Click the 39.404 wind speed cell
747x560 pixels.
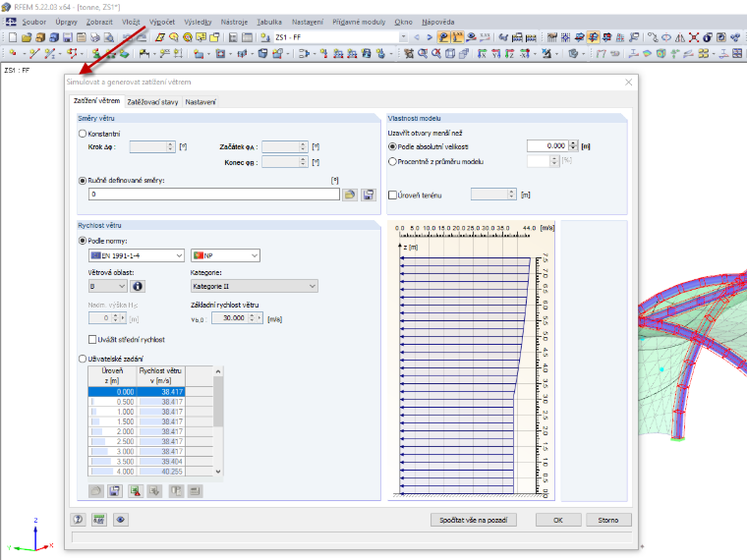point(161,462)
